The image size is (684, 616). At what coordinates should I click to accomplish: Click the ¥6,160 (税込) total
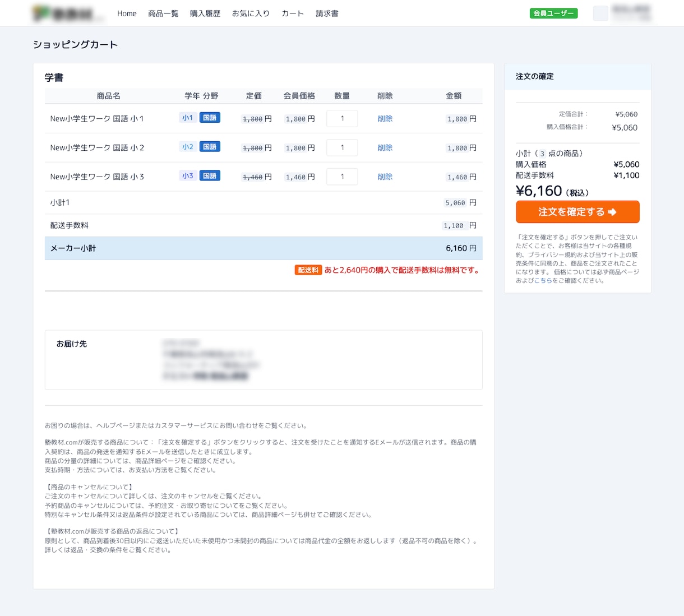pos(552,191)
